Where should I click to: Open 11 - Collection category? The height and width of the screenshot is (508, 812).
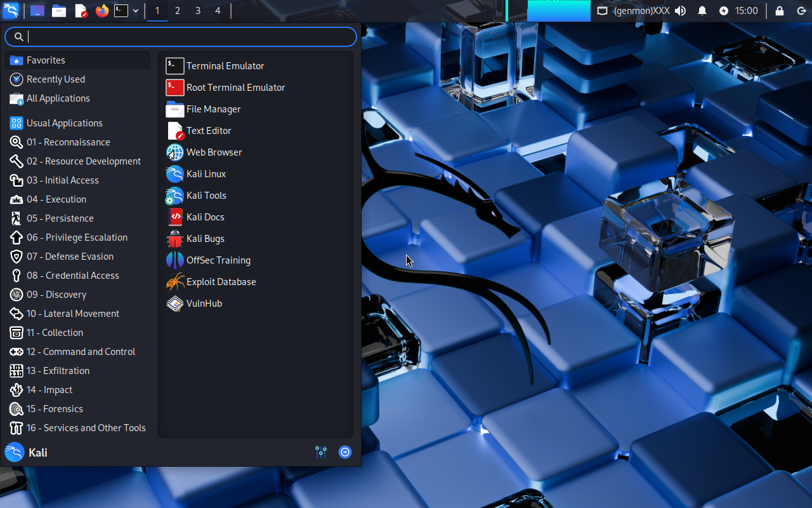coord(77,333)
